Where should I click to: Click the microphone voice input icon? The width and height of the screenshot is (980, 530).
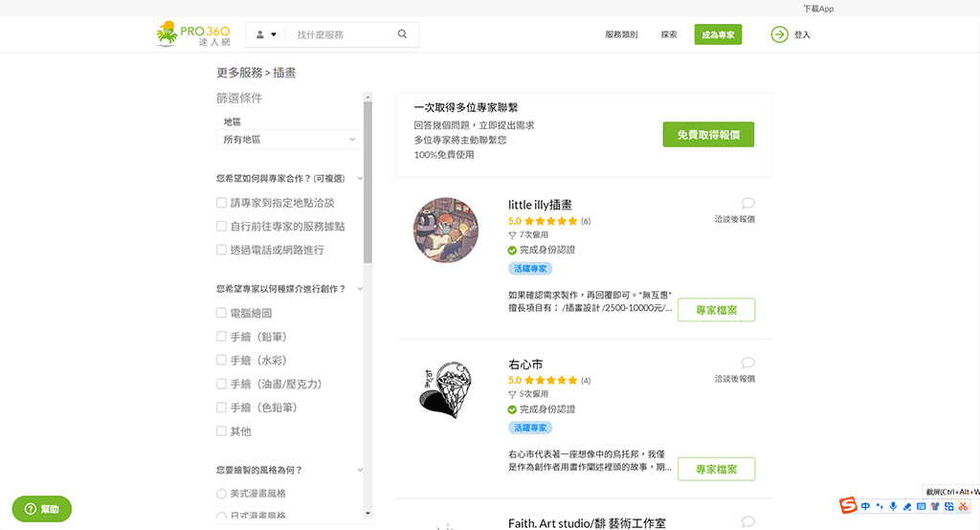point(893,506)
